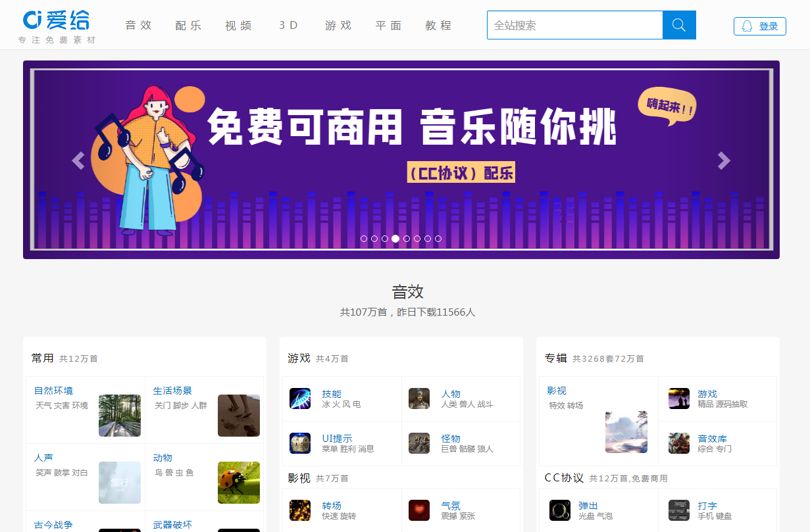Open the 武器破坏 category link
Image resolution: width=810 pixels, height=532 pixels.
(173, 525)
